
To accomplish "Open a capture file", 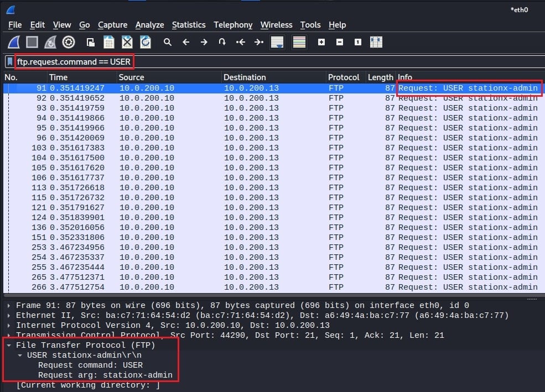I will click(91, 43).
